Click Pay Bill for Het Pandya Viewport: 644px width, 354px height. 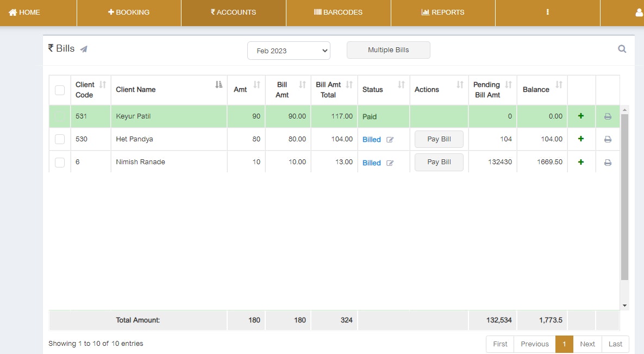point(439,139)
